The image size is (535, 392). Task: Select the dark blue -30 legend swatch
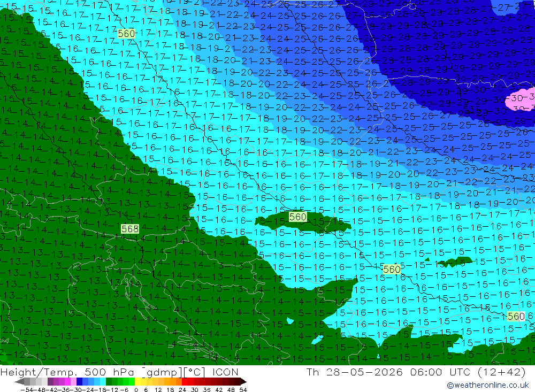79,381
